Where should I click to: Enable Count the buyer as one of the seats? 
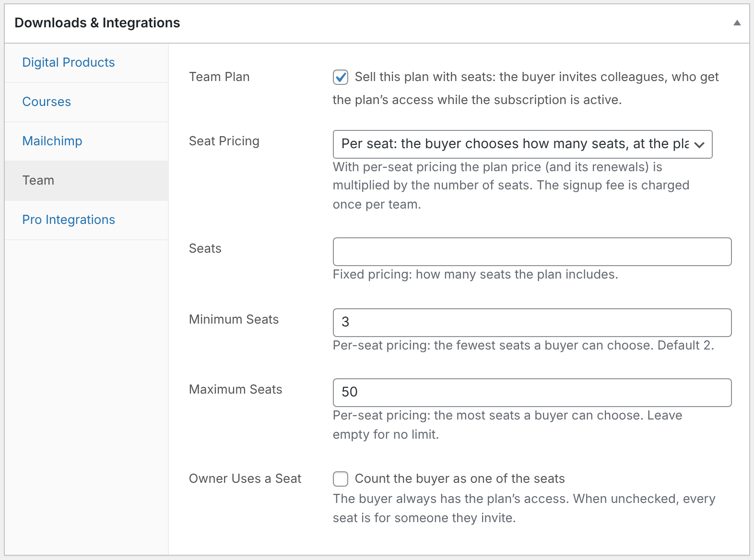(x=341, y=479)
